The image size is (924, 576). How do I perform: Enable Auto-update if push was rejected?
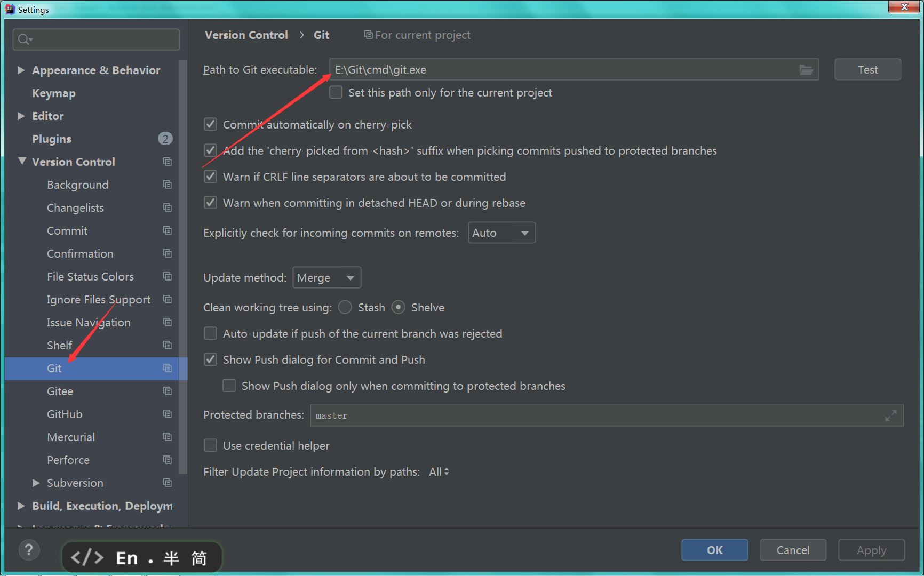tap(211, 333)
